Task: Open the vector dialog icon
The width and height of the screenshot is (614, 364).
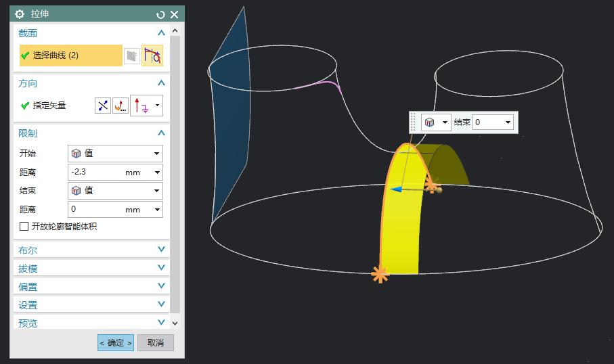Action: 120,106
